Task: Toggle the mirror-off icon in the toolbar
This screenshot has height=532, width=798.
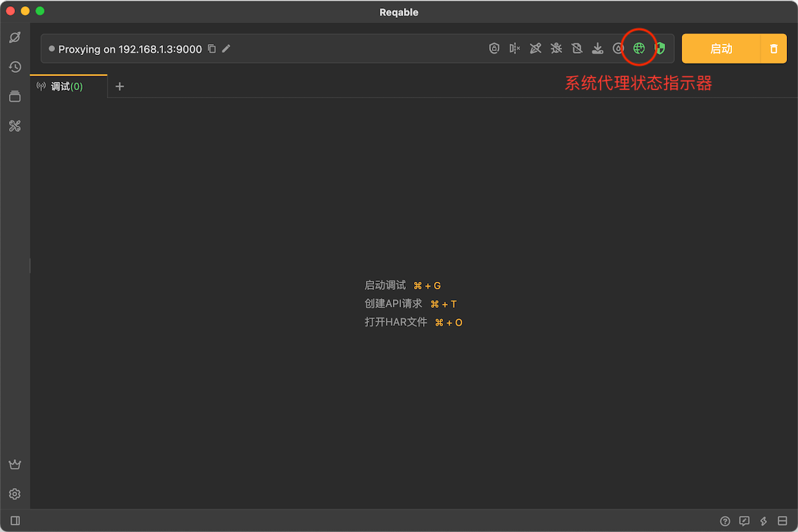Action: tap(515, 48)
